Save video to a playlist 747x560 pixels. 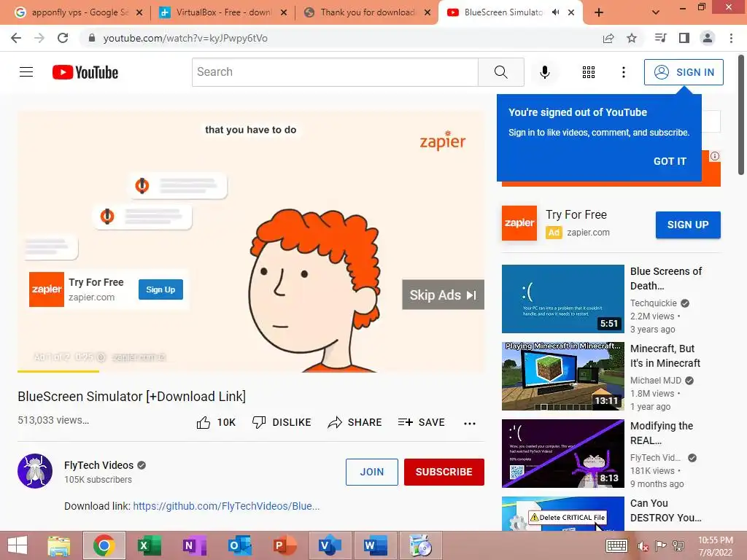coord(421,422)
